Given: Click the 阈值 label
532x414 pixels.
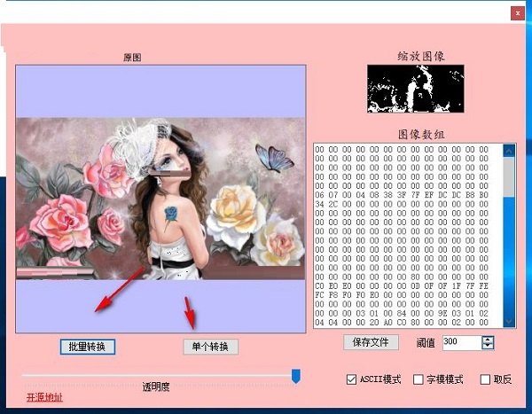Looking at the screenshot, I should 426,343.
